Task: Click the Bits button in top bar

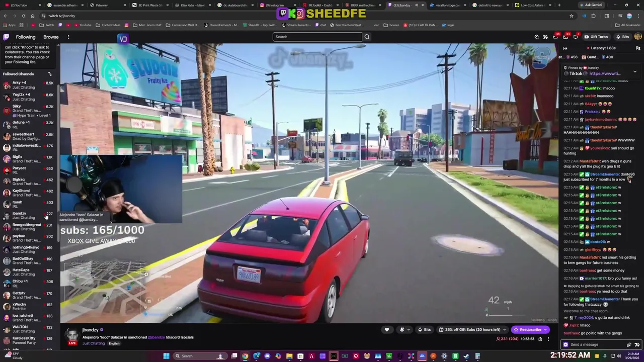Action: 622,37
